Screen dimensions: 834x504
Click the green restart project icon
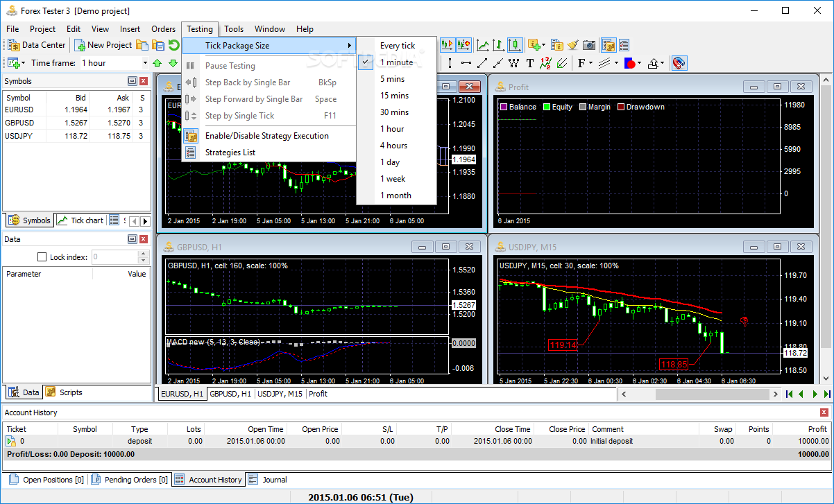pyautogui.click(x=173, y=45)
